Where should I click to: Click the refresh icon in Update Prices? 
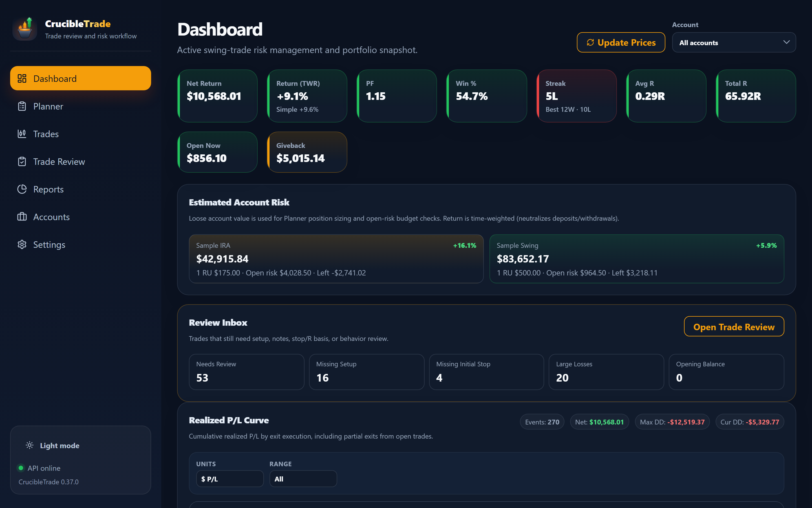pyautogui.click(x=590, y=42)
